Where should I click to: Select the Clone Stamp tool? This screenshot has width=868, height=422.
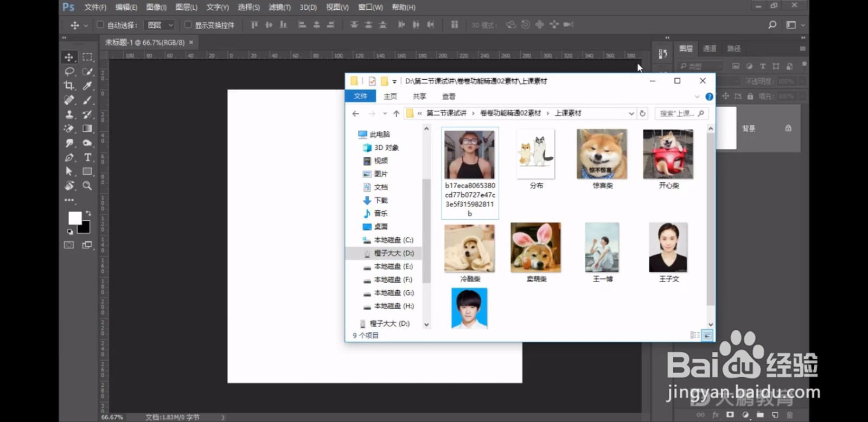[x=69, y=114]
